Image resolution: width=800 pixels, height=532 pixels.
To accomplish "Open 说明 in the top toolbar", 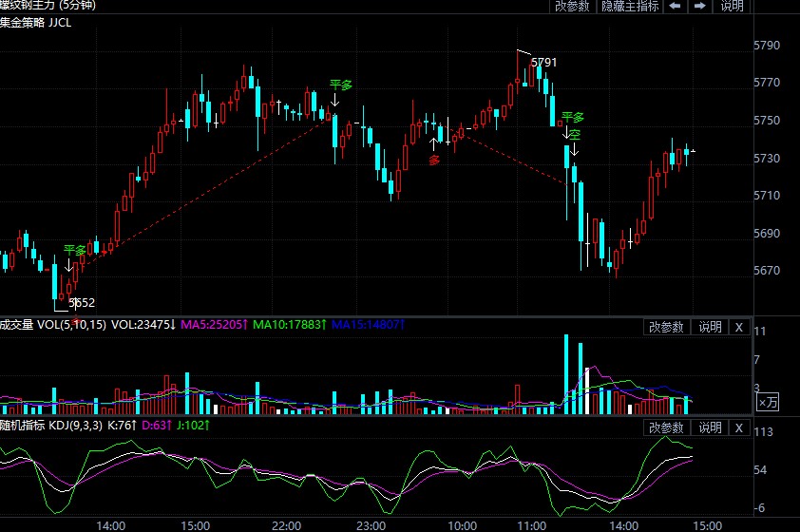I will coord(732,6).
